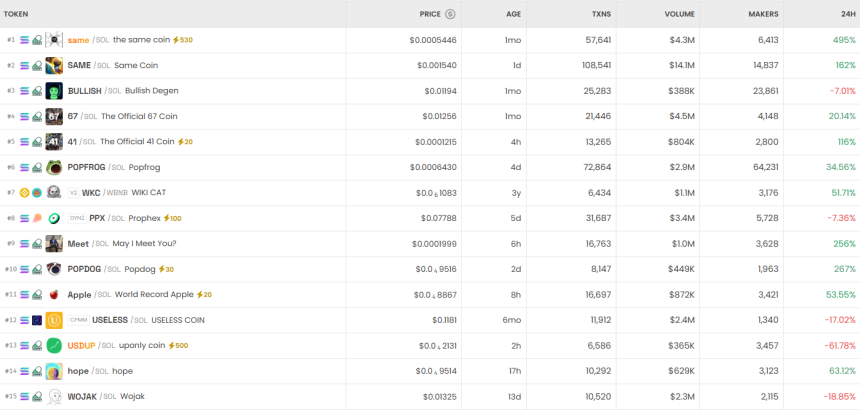Sort table by the AGE column header
Screen dimensions: 860x410
(x=513, y=14)
